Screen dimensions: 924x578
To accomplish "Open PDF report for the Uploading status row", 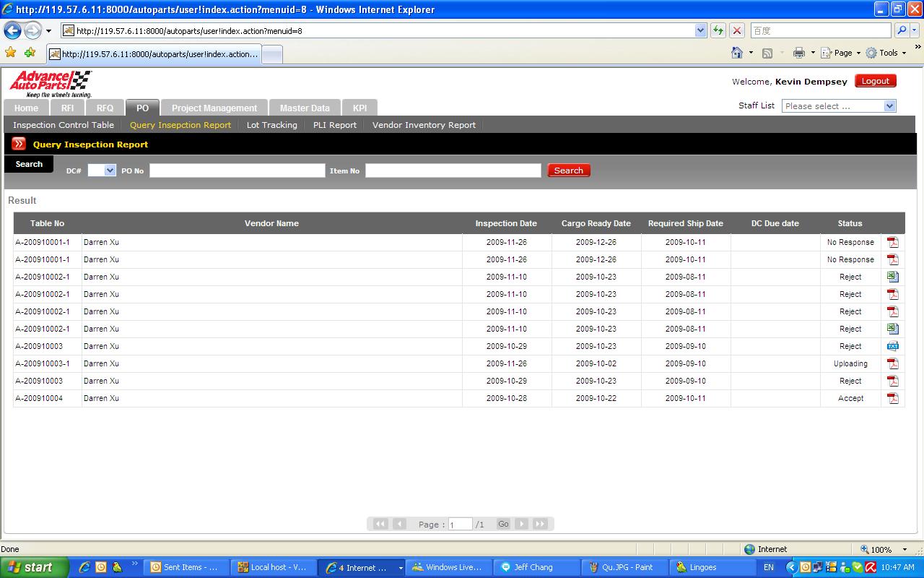I will [x=892, y=363].
